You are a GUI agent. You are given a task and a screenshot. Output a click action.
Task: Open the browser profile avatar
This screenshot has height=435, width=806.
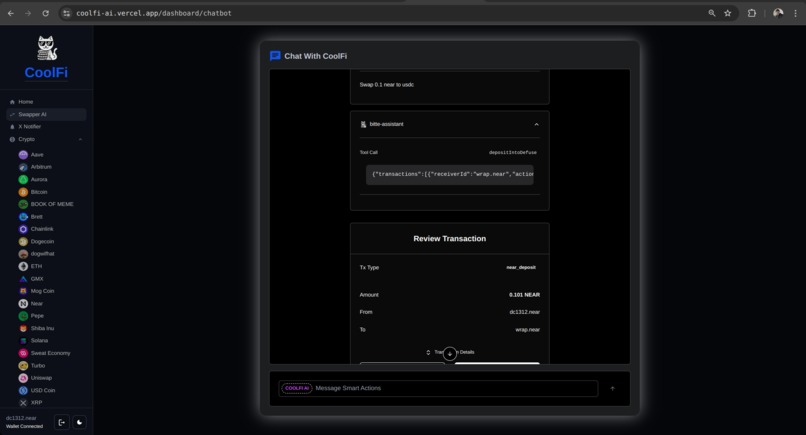click(x=778, y=13)
